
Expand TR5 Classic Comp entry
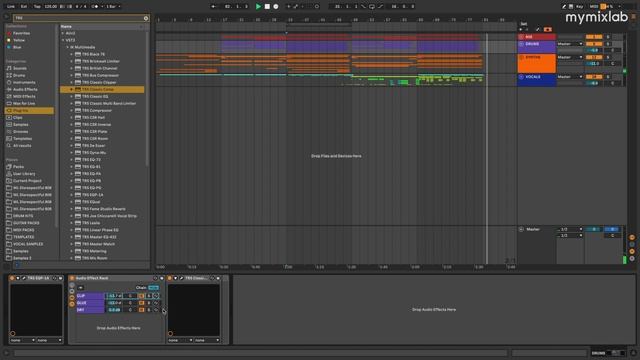71,89
